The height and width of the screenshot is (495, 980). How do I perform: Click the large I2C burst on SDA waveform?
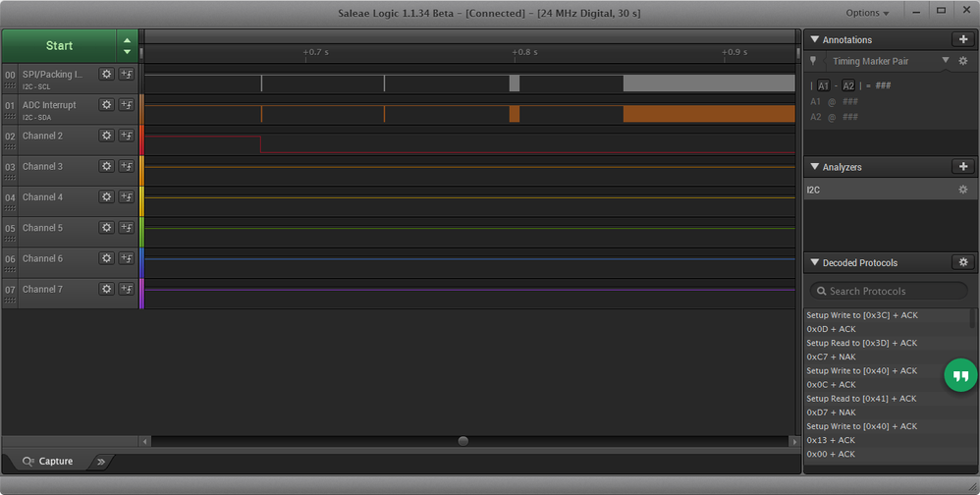point(709,114)
